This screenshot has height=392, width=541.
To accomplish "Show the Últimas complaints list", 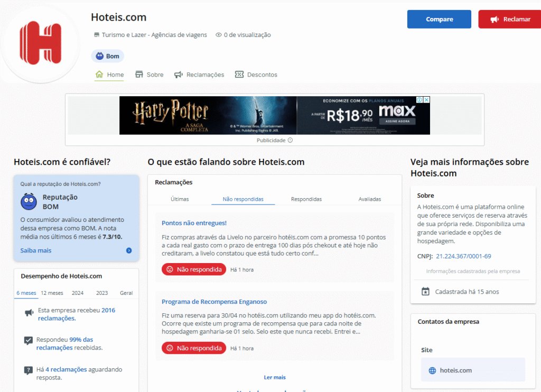I will click(180, 199).
